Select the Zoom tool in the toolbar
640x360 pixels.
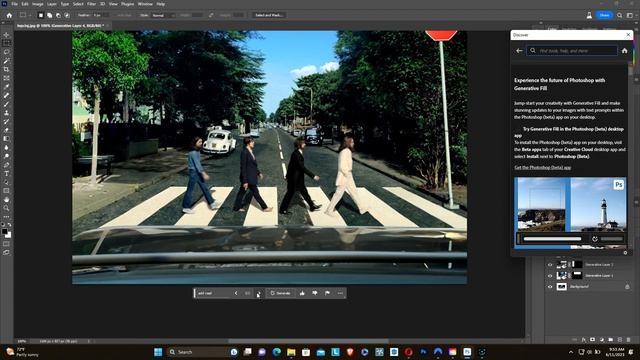pos(6,208)
